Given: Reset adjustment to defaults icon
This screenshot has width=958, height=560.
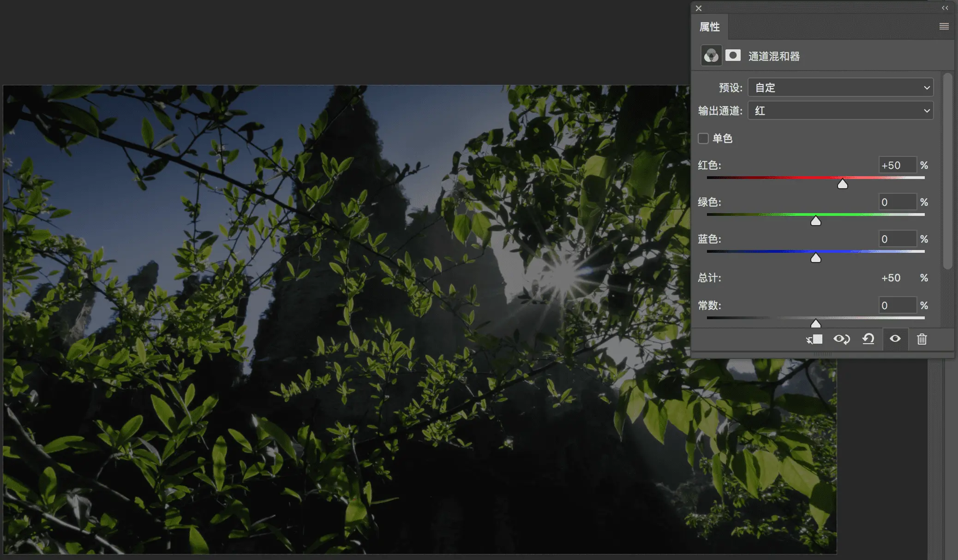Looking at the screenshot, I should (868, 340).
